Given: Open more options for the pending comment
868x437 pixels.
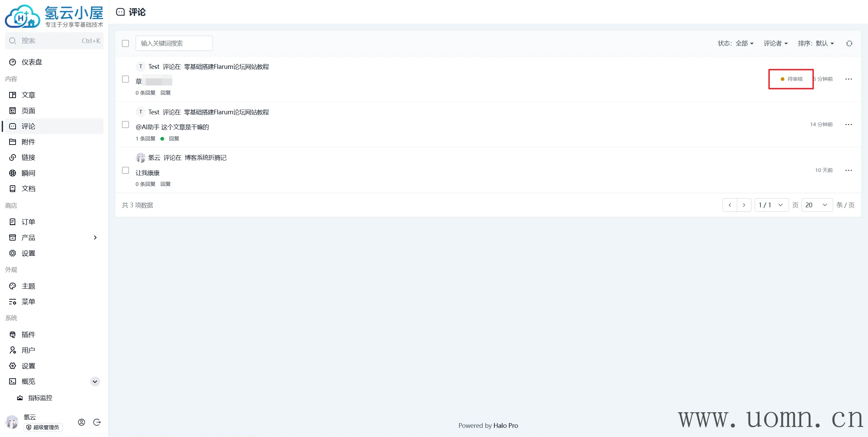Looking at the screenshot, I should (x=848, y=79).
